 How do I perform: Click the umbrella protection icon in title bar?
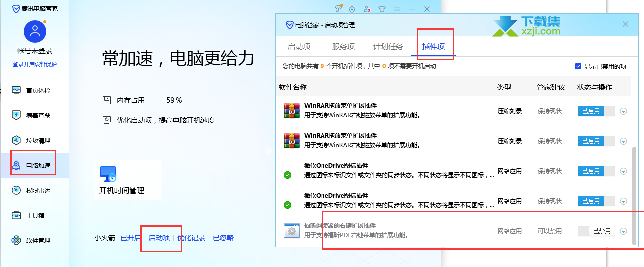pyautogui.click(x=338, y=9)
